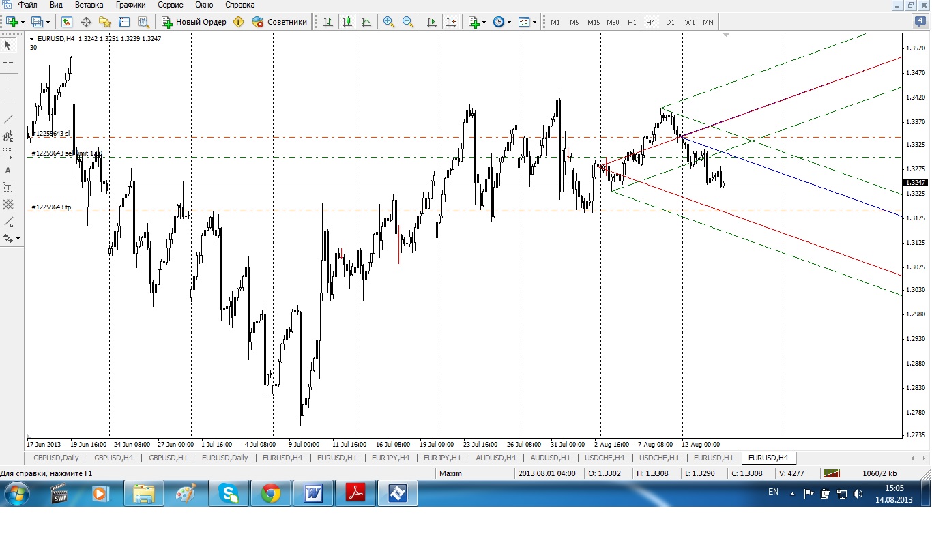Select the Equidistant Channel tool
Image resolution: width=932 pixels, height=560 pixels.
8,136
